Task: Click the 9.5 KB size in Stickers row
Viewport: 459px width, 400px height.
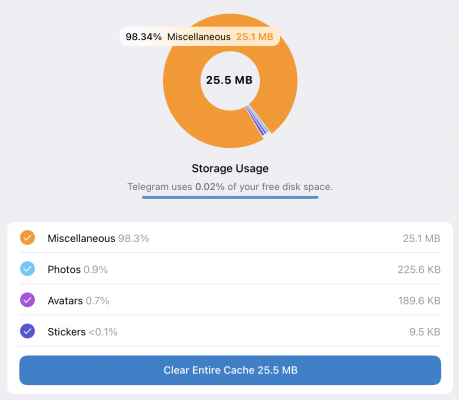Action: pos(425,332)
